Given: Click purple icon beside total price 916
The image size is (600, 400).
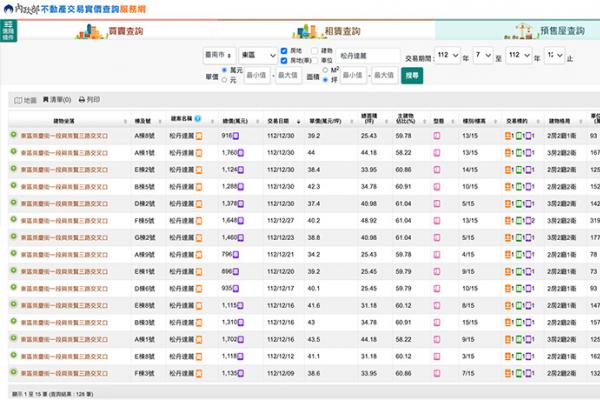Looking at the screenshot, I should (236, 136).
